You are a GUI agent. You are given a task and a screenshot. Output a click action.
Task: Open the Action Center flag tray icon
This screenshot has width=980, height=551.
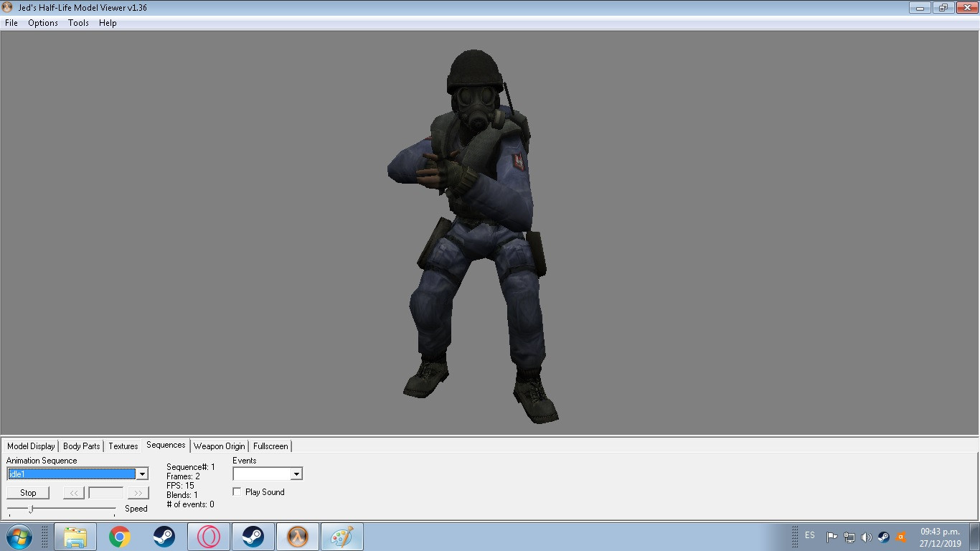tap(832, 537)
